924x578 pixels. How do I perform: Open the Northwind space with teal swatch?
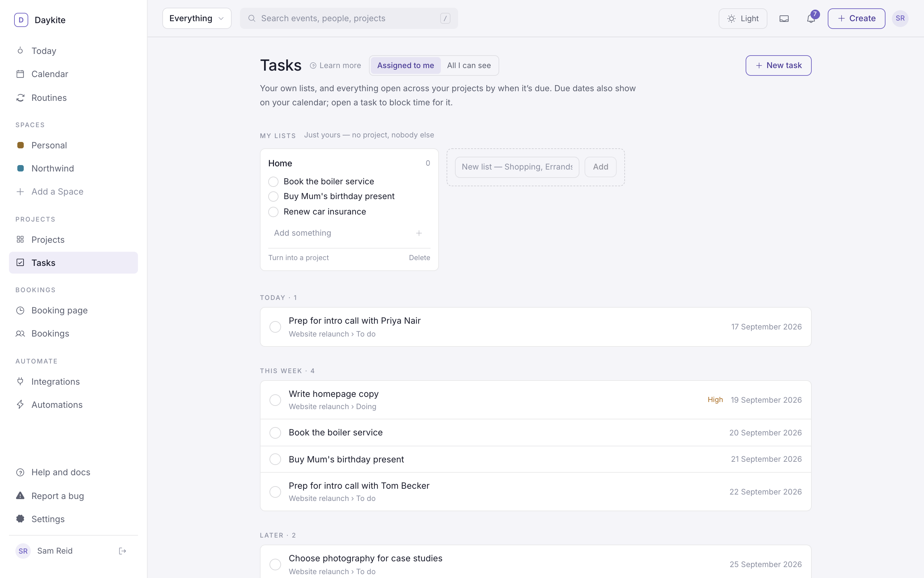(73, 169)
